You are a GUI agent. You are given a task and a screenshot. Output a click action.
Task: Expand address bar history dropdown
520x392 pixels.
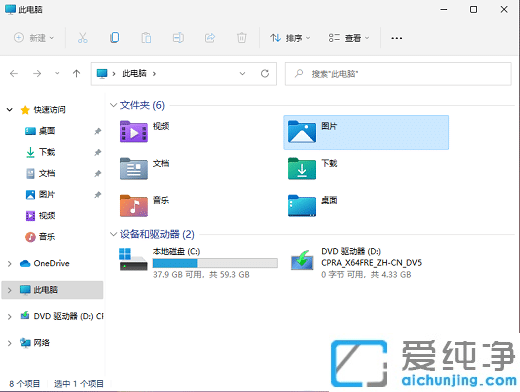[x=242, y=73]
